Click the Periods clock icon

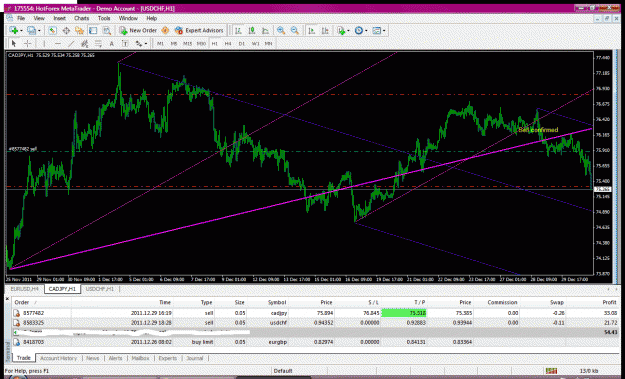click(358, 30)
